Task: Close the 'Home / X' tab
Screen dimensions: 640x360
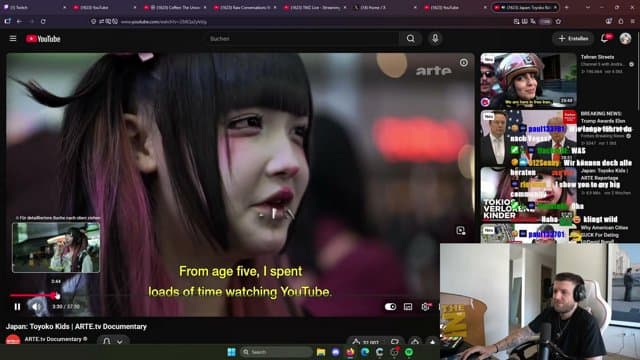Action: click(415, 7)
